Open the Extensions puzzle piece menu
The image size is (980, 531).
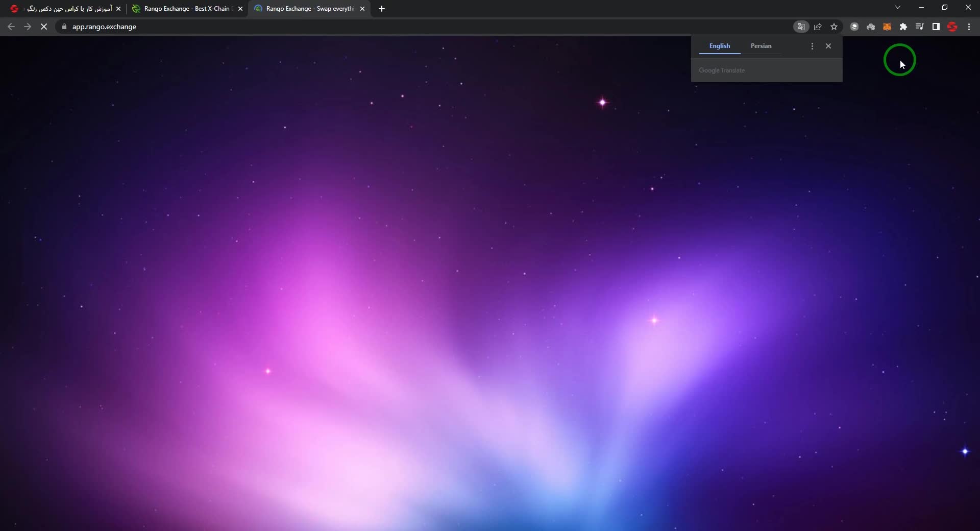tap(903, 27)
